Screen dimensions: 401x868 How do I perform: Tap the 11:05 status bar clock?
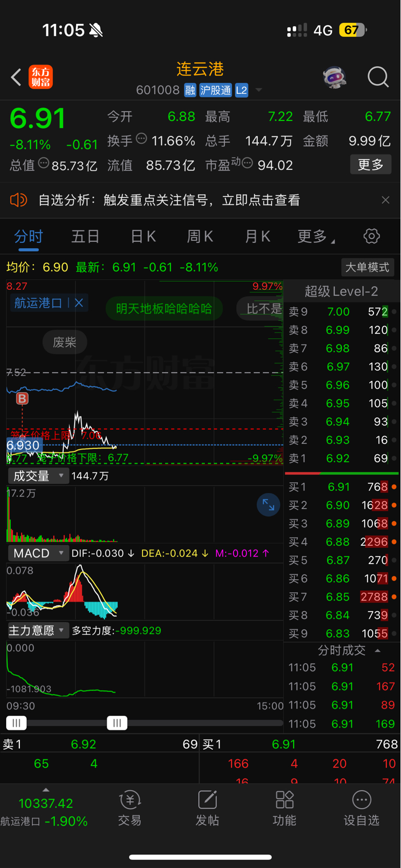(x=63, y=30)
